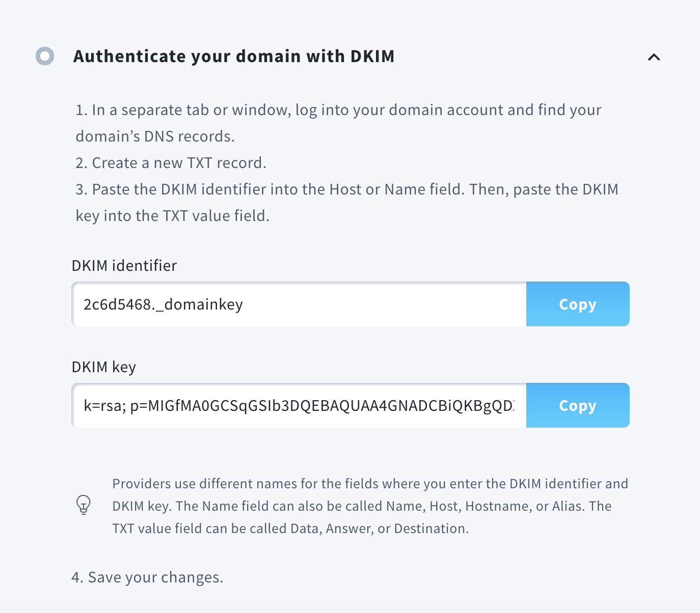Click the tip icon beside the Name field explanation

pos(83,506)
